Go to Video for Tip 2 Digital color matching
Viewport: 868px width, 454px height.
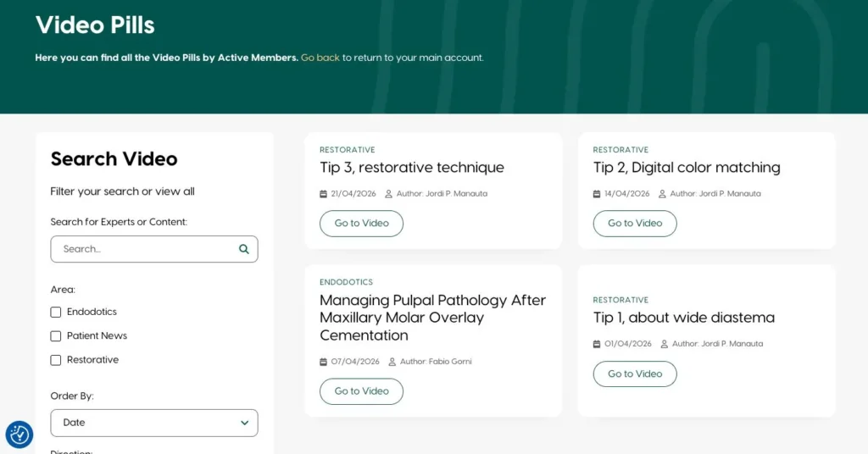pyautogui.click(x=635, y=224)
